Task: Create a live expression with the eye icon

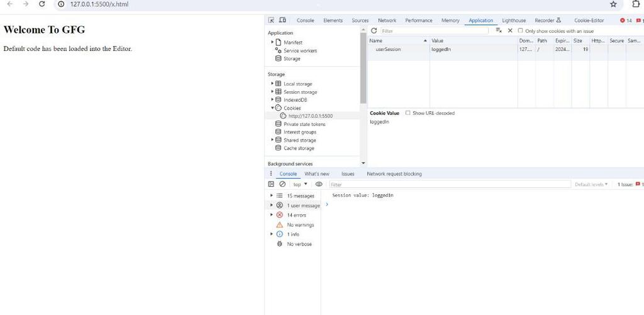Action: (x=319, y=184)
